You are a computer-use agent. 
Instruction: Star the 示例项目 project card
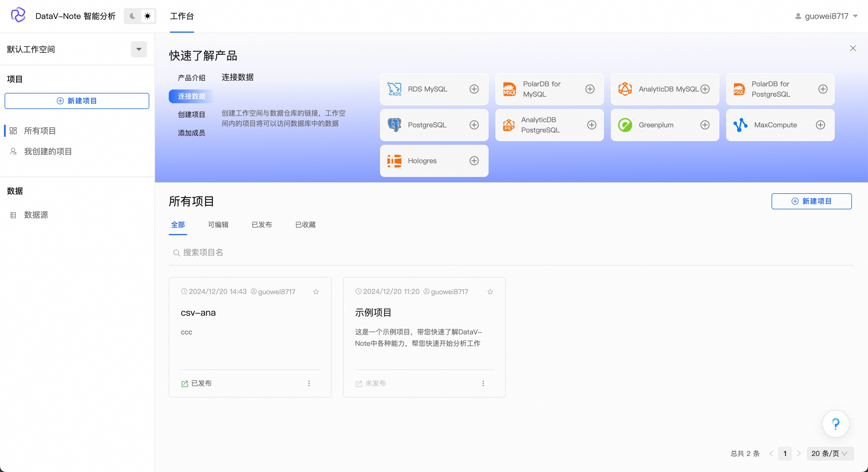tap(490, 292)
